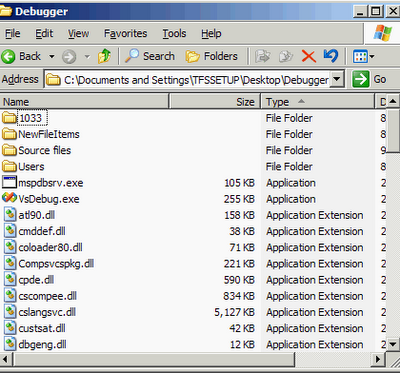The height and width of the screenshot is (373, 400).
Task: Open Forward history dropdown arrow
Action: pyautogui.click(x=87, y=57)
